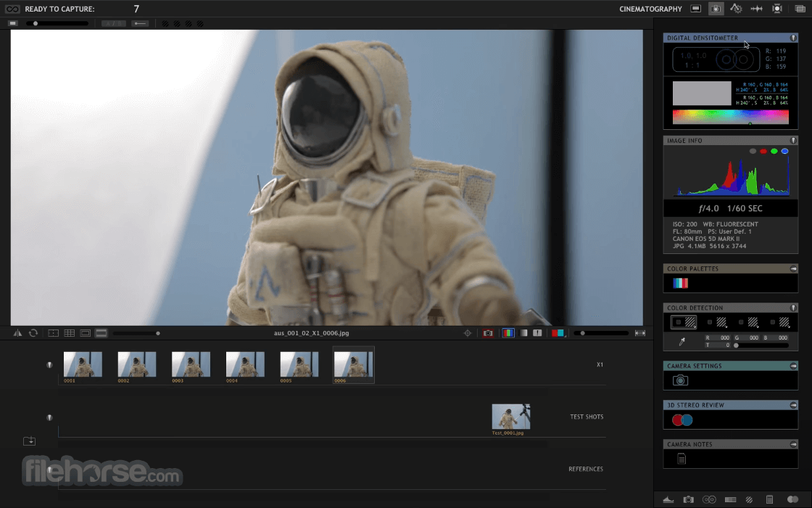Image resolution: width=812 pixels, height=508 pixels.
Task: Adjust the zoom slider at bottom right of viewer
Action: point(601,333)
